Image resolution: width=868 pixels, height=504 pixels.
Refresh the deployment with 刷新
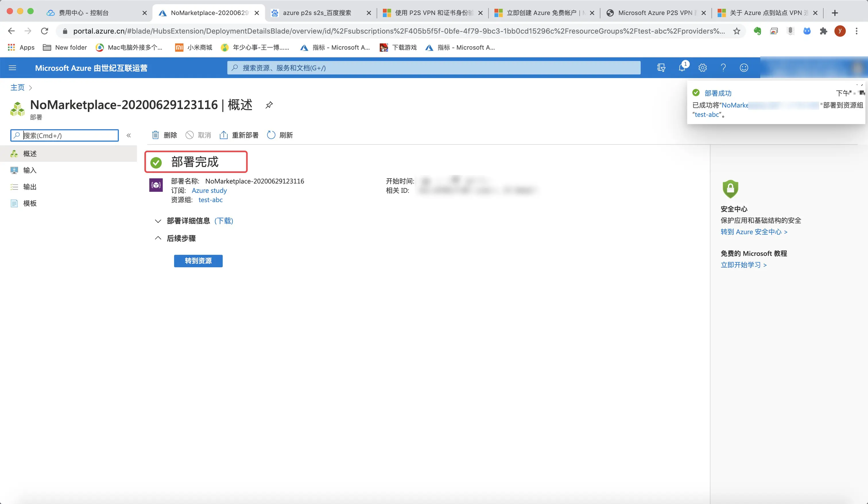click(280, 135)
